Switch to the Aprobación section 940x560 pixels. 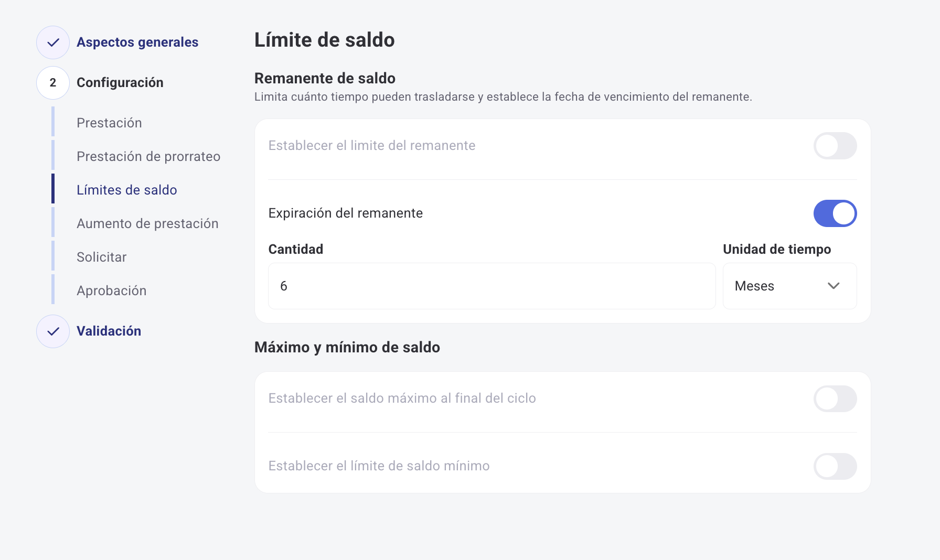point(112,290)
